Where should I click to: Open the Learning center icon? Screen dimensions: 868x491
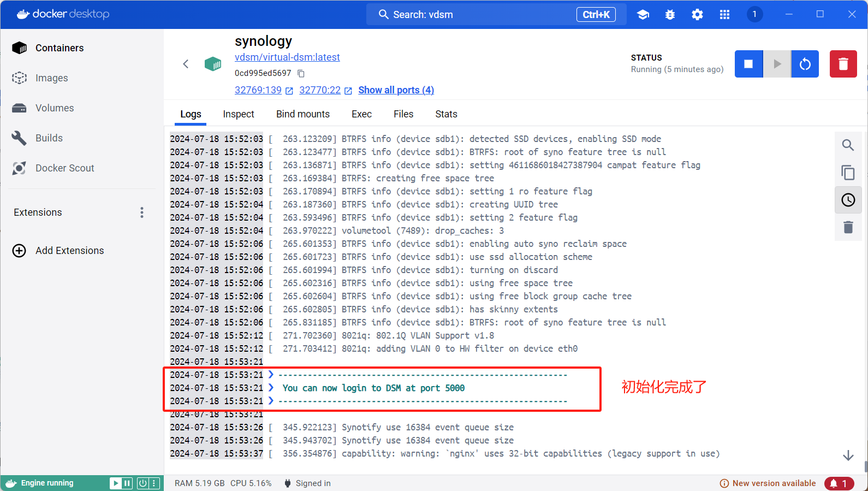click(x=643, y=15)
